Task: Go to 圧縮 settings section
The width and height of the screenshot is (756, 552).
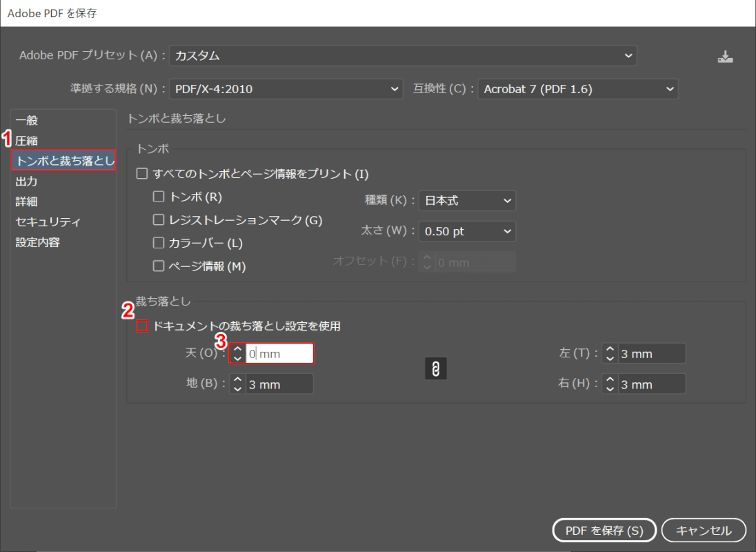Action: coord(26,141)
